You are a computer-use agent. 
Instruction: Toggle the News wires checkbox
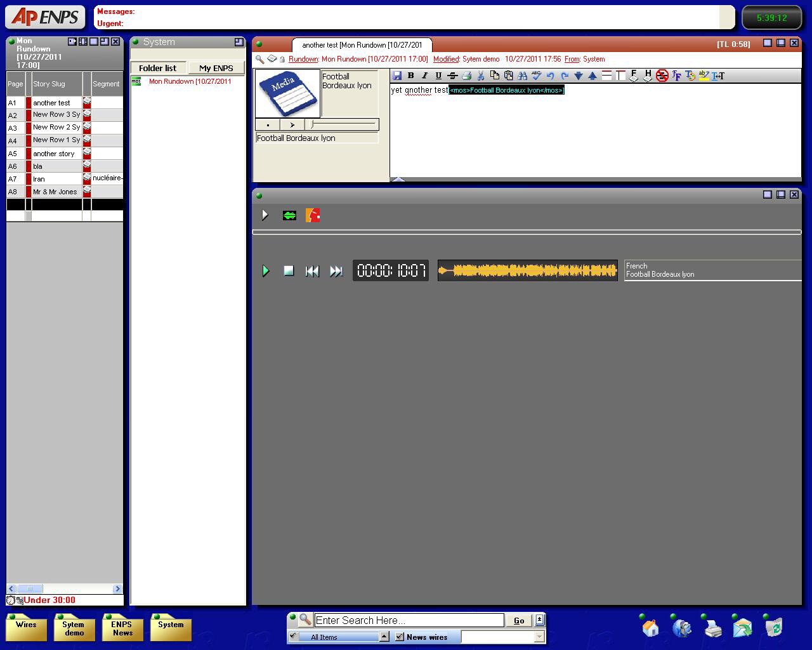(400, 637)
